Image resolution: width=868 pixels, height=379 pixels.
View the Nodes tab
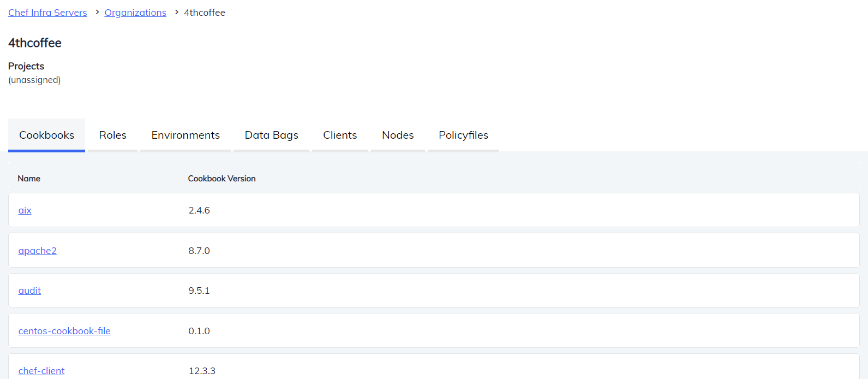pyautogui.click(x=398, y=135)
